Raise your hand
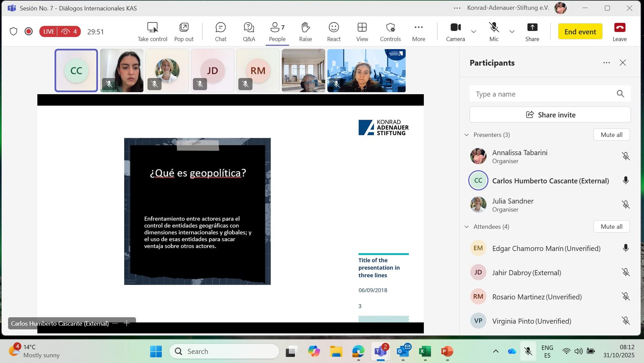The height and width of the screenshot is (363, 644). (x=305, y=32)
